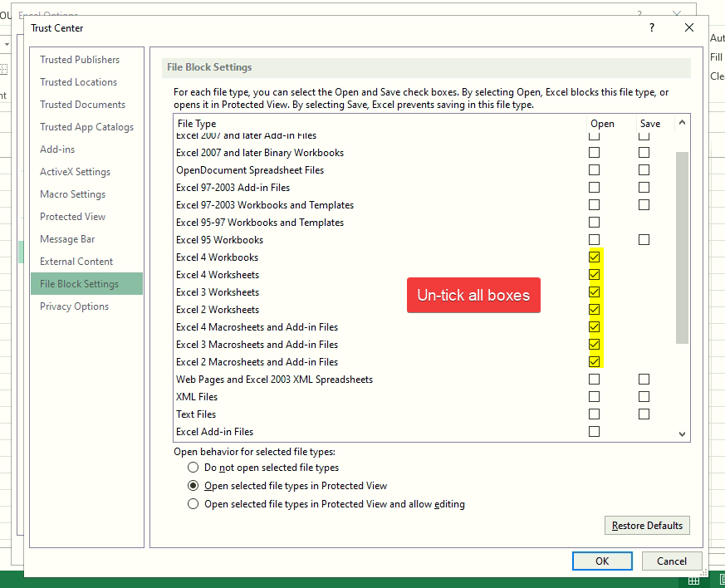Uncheck Open for Excel 3 Worksheets

[x=594, y=292]
